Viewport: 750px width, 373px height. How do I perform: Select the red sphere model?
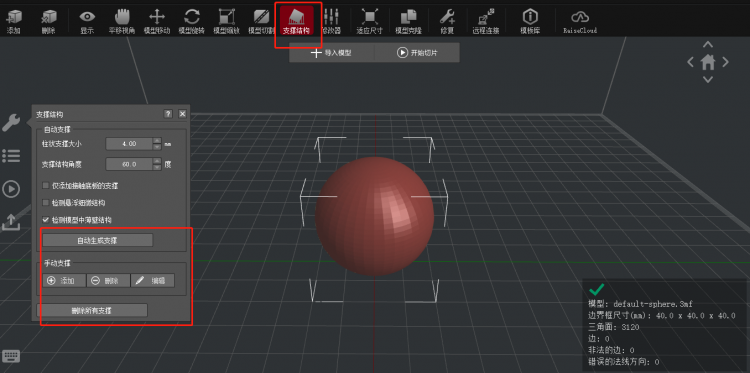pyautogui.click(x=375, y=216)
